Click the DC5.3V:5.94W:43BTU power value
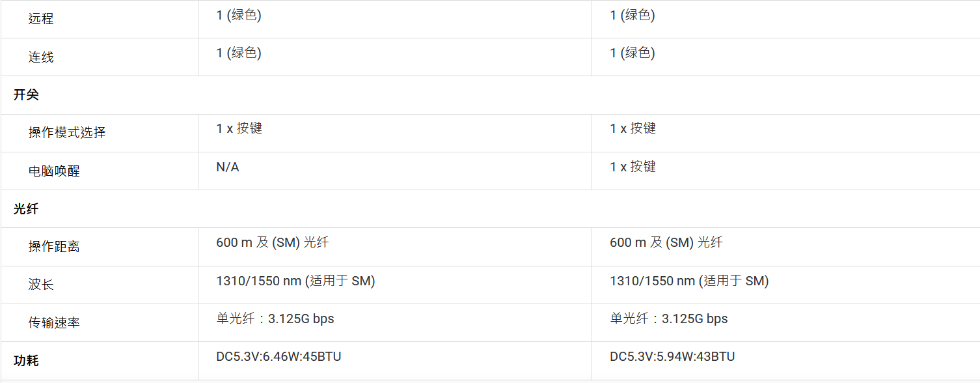The width and height of the screenshot is (980, 383). click(672, 356)
